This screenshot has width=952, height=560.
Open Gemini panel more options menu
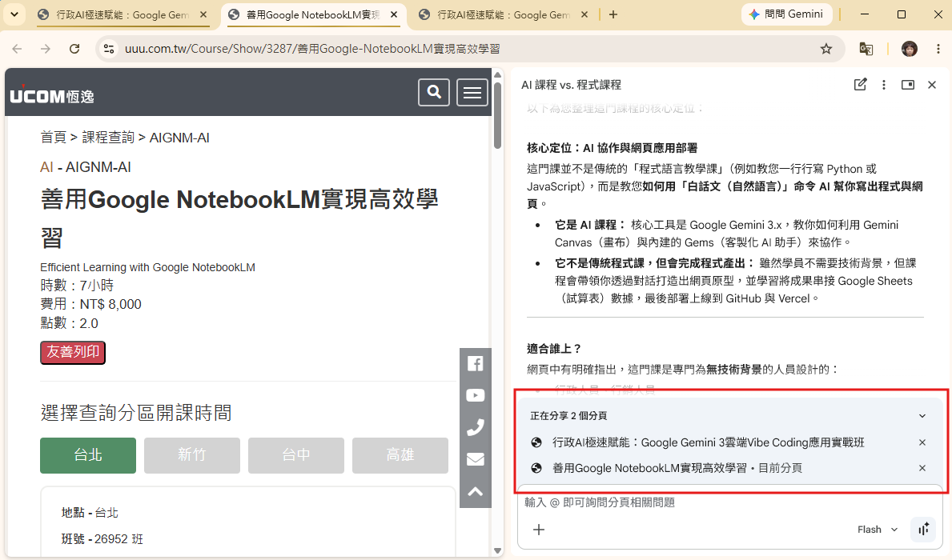coord(884,85)
